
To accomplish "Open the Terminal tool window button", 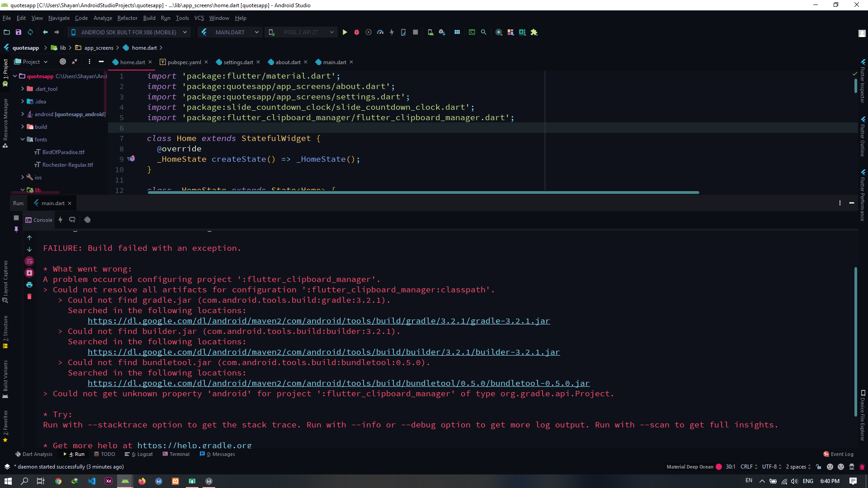I will tap(176, 455).
